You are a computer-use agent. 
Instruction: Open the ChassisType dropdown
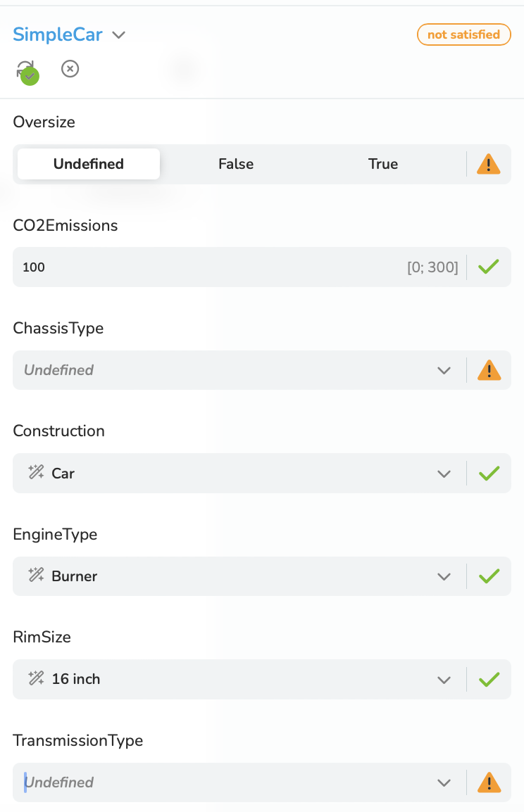point(239,370)
